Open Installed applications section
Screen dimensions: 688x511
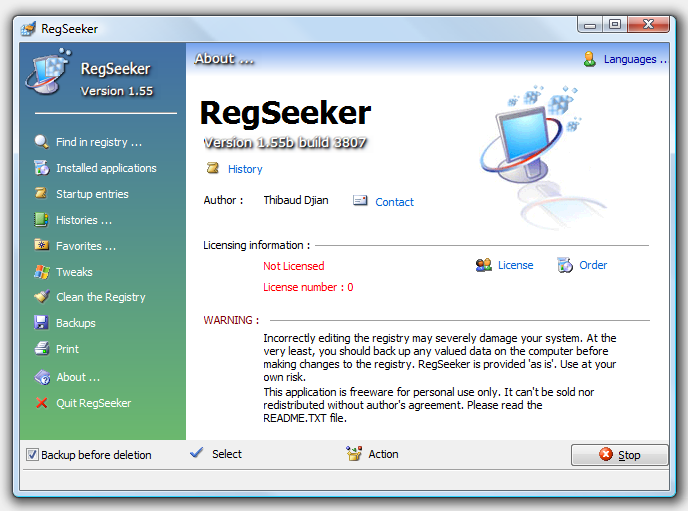[x=106, y=168]
